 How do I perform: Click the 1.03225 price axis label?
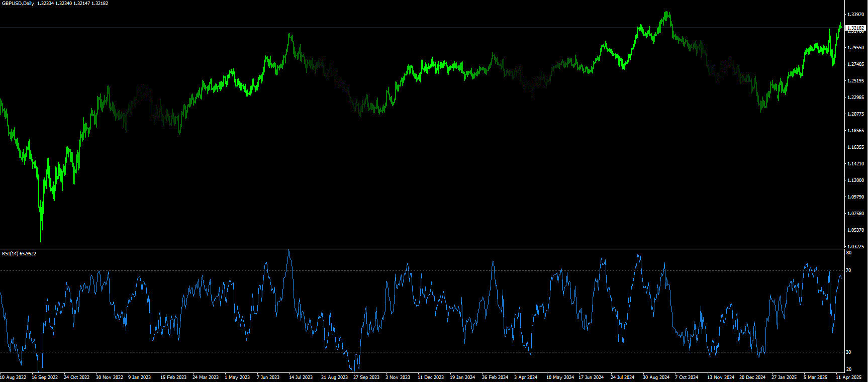click(855, 247)
